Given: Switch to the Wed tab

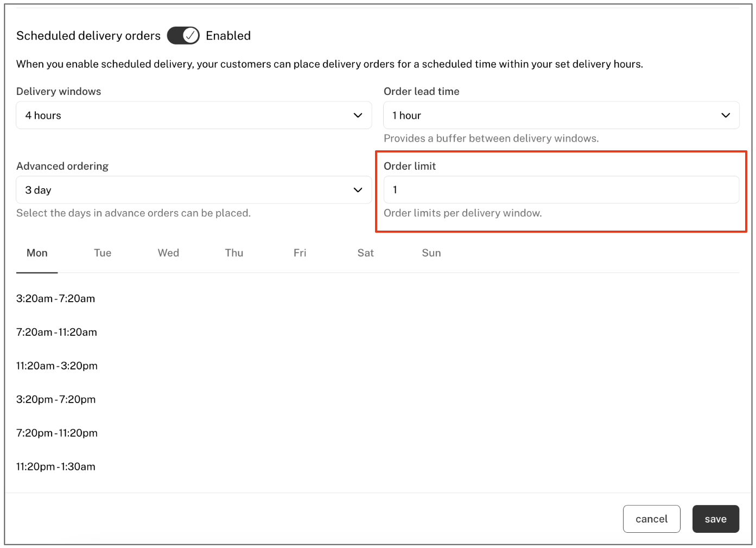Looking at the screenshot, I should click(x=168, y=253).
